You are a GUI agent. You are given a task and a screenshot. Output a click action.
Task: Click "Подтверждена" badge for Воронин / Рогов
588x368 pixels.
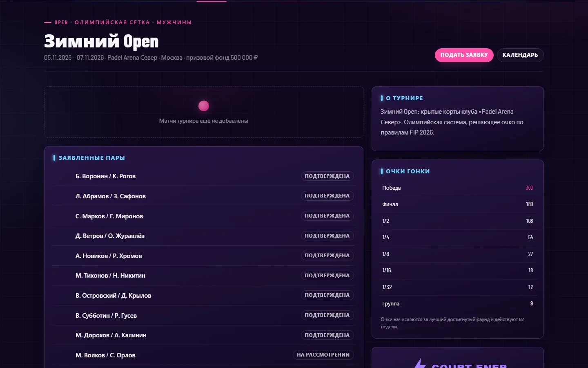coord(327,176)
